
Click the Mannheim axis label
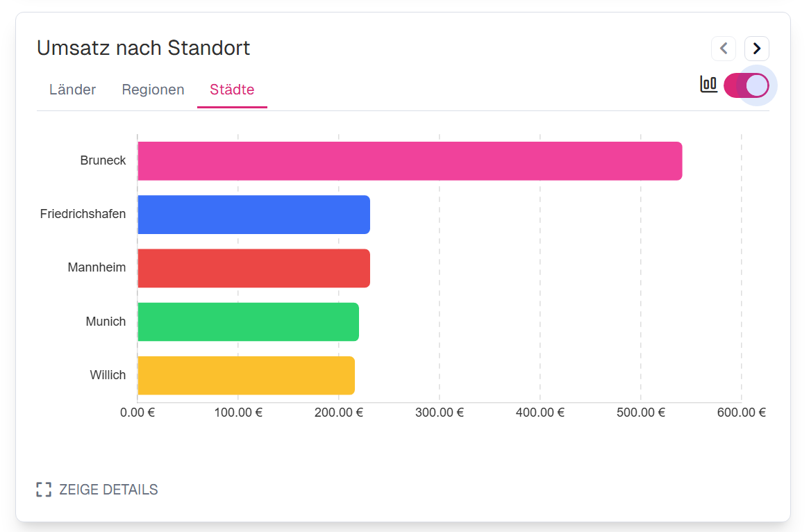97,267
